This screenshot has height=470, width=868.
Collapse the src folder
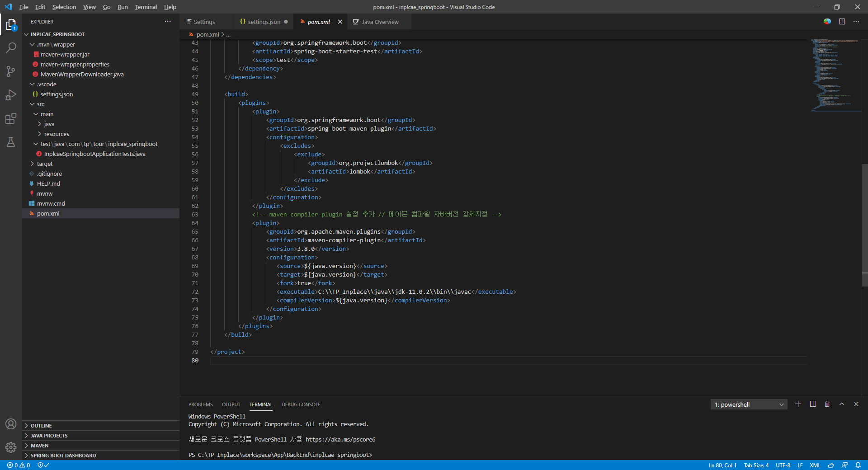tap(101, 104)
